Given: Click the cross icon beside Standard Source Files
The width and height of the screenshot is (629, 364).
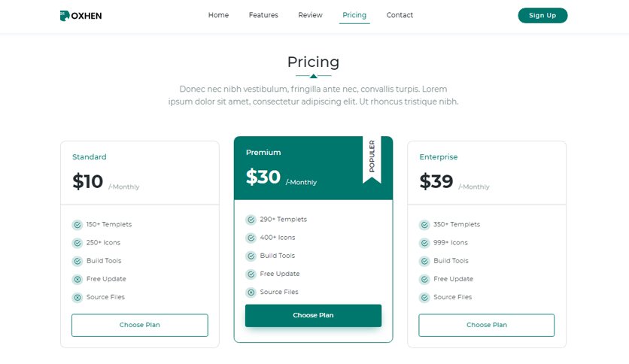Looking at the screenshot, I should click(77, 298).
